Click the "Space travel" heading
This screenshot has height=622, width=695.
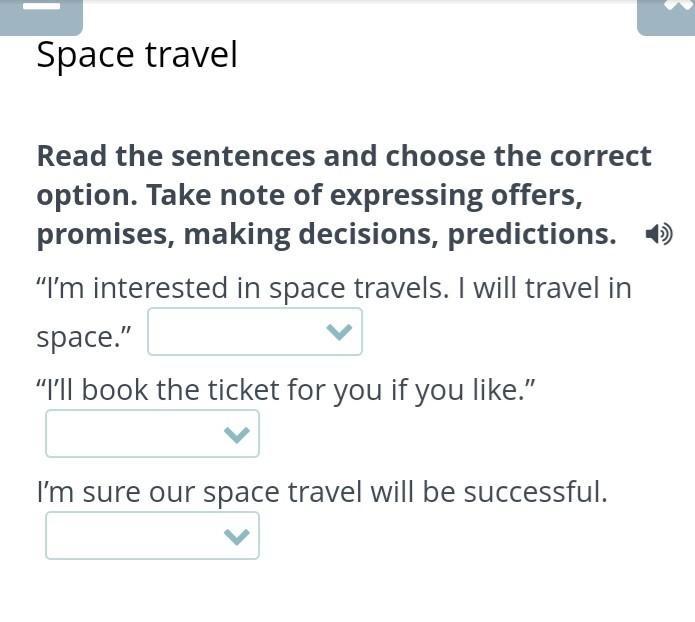(x=137, y=55)
